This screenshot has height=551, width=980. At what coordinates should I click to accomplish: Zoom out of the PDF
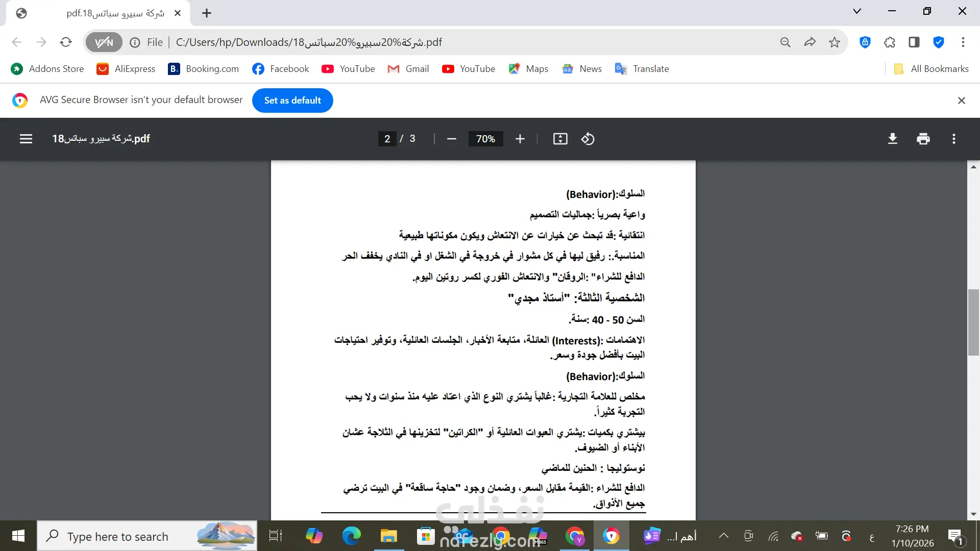click(451, 139)
